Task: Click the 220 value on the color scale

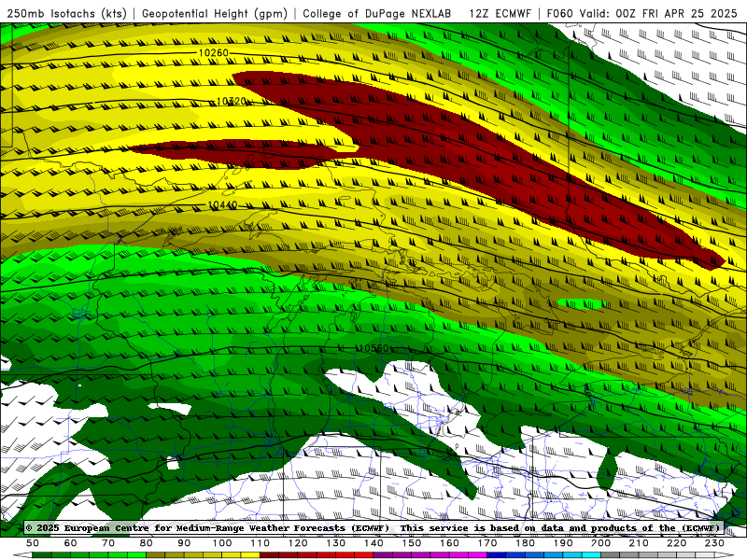Action: pyautogui.click(x=677, y=543)
